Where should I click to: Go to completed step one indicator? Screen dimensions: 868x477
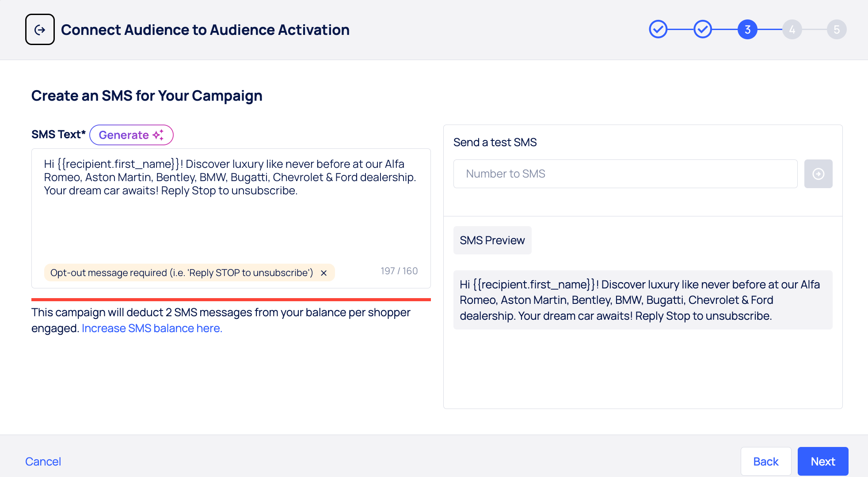(658, 30)
